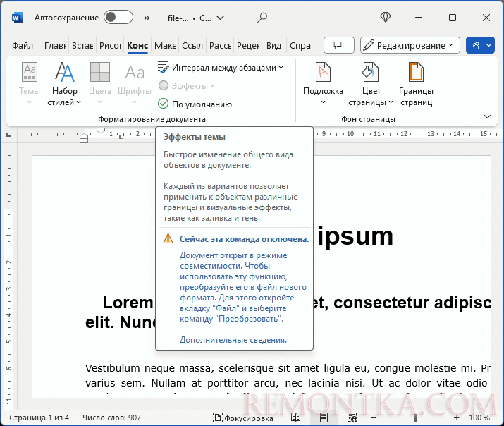
Task: Toggle the Автосохранение switch
Action: [118, 18]
